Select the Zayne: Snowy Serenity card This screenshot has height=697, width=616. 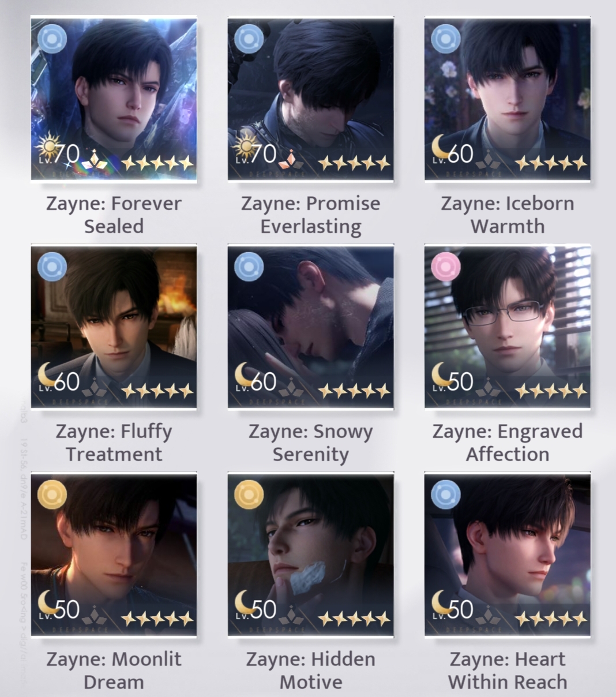click(311, 327)
